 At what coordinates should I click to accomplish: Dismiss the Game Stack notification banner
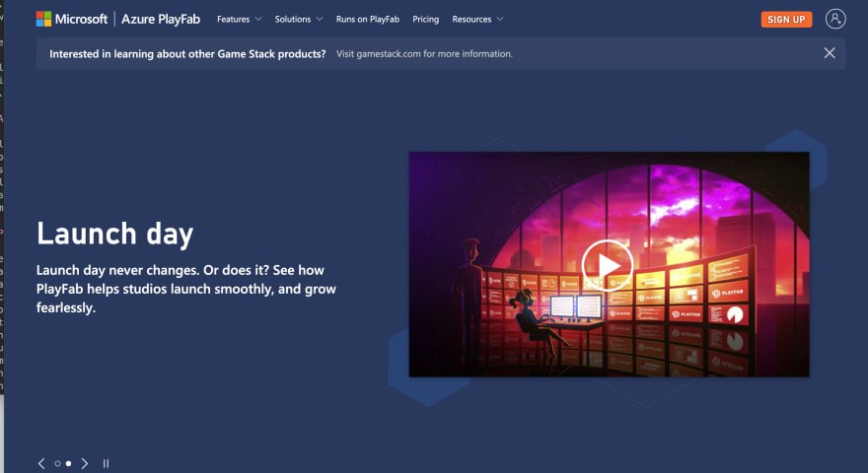(830, 53)
